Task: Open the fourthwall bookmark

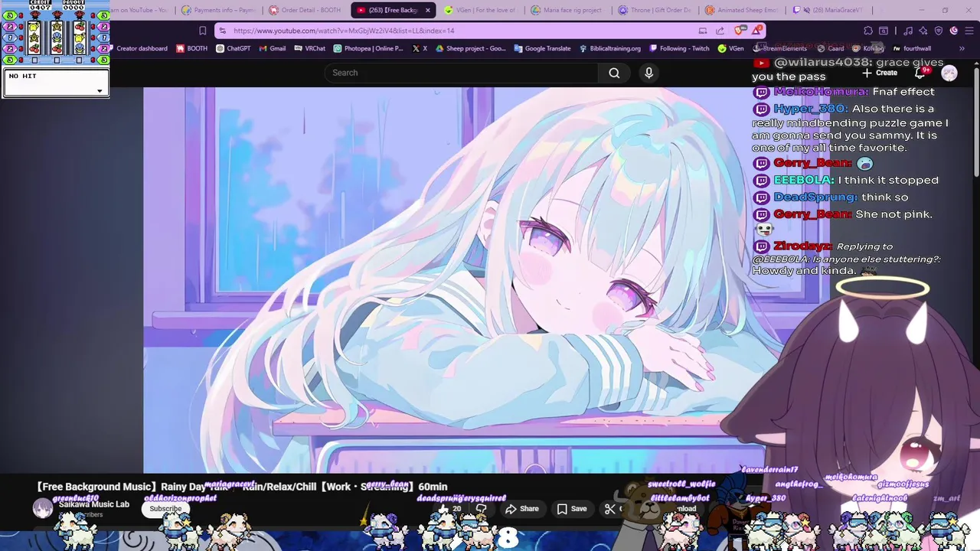Action: click(912, 48)
